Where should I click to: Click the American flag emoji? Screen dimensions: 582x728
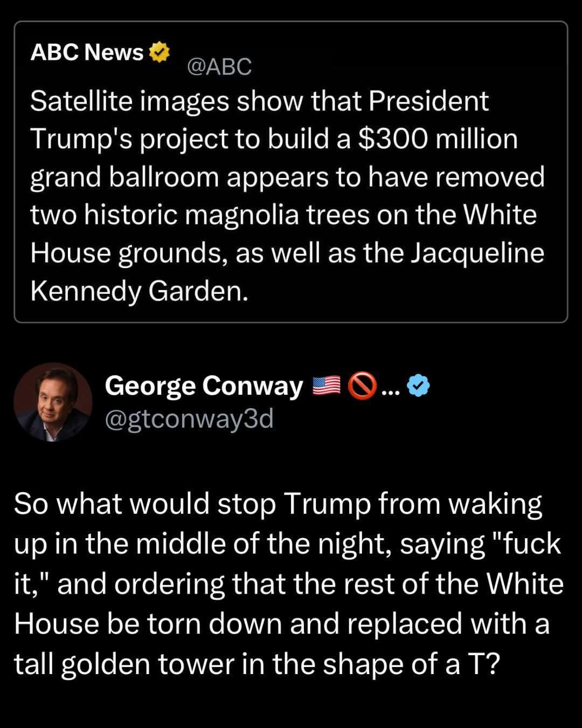coord(327,386)
